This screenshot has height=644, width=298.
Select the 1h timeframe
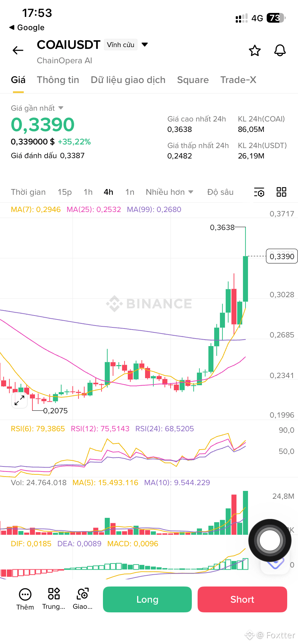(88, 192)
